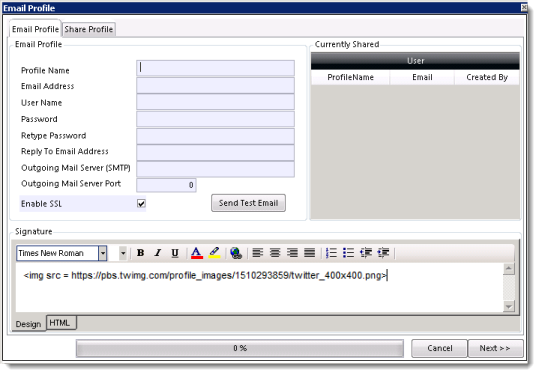Uncheck the Enable SSL checkbox

[x=141, y=204]
